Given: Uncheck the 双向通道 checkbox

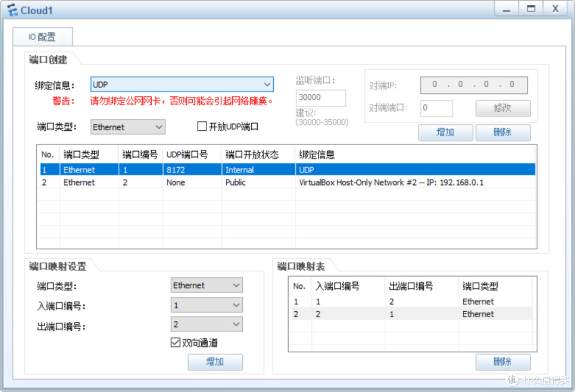Looking at the screenshot, I should coord(176,343).
